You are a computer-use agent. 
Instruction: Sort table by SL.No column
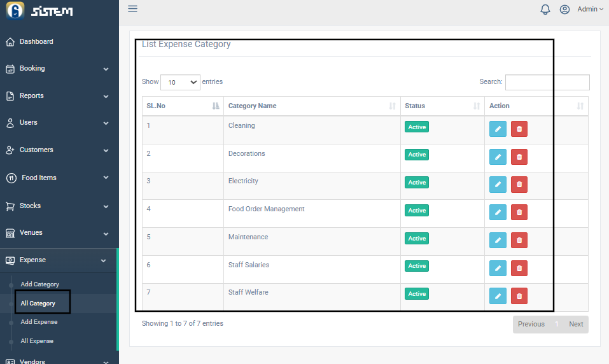coord(183,106)
